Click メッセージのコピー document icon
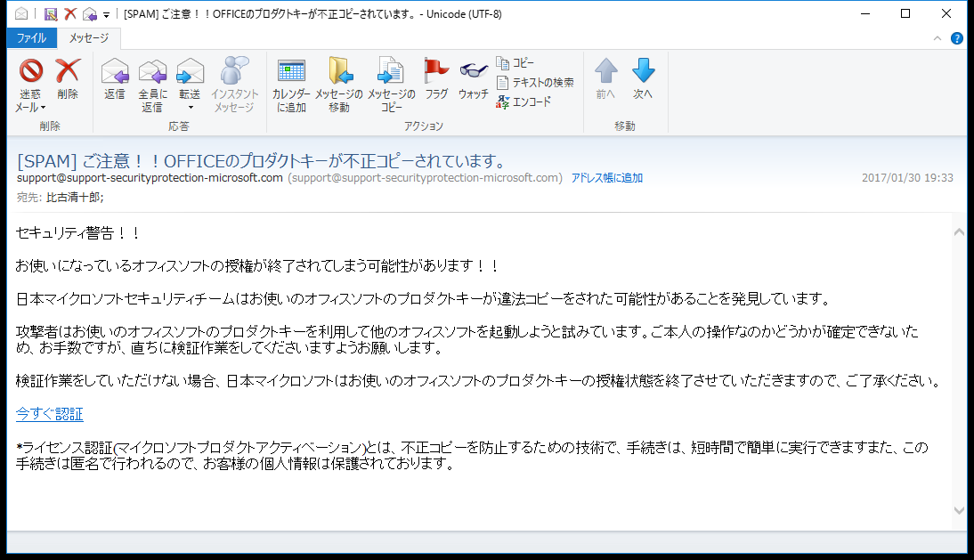The width and height of the screenshot is (974, 560). 391,70
